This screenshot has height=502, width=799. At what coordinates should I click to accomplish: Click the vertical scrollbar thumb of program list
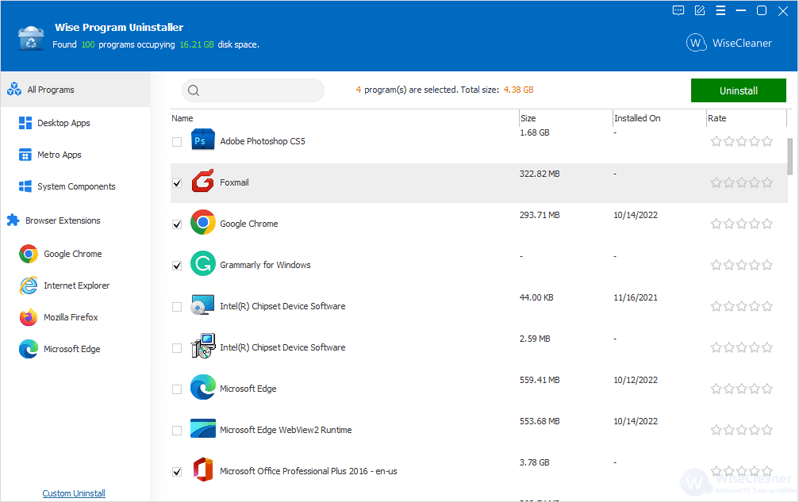(x=790, y=156)
